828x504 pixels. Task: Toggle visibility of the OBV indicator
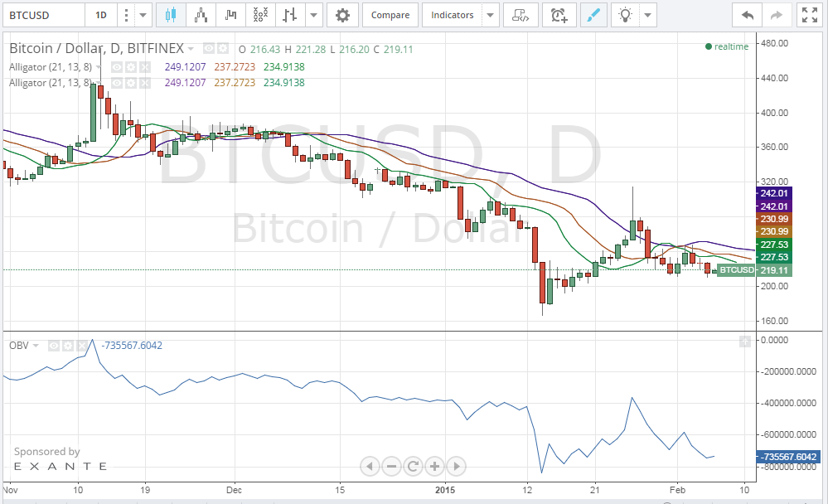[x=53, y=346]
